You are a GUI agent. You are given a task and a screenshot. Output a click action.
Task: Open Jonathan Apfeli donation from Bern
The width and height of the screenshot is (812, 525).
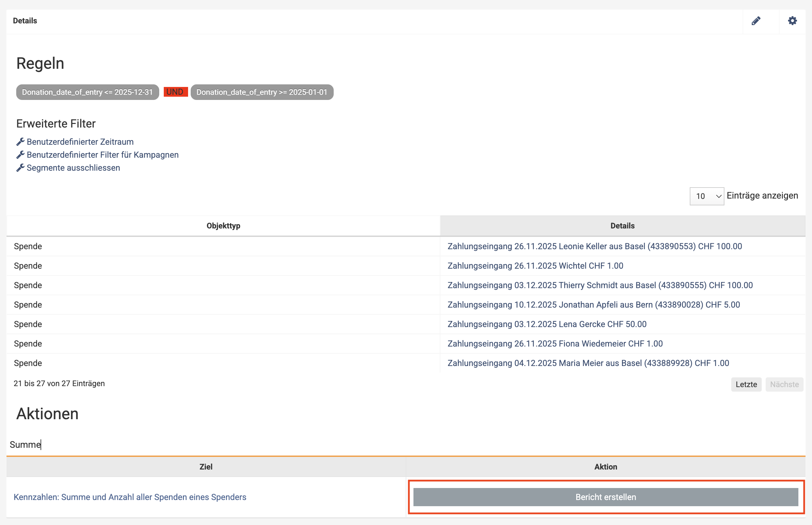[593, 304]
